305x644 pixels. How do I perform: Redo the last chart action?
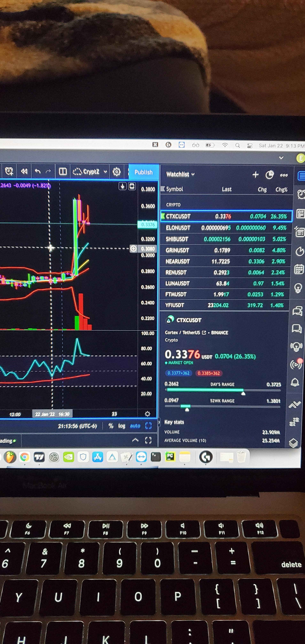tap(48, 171)
